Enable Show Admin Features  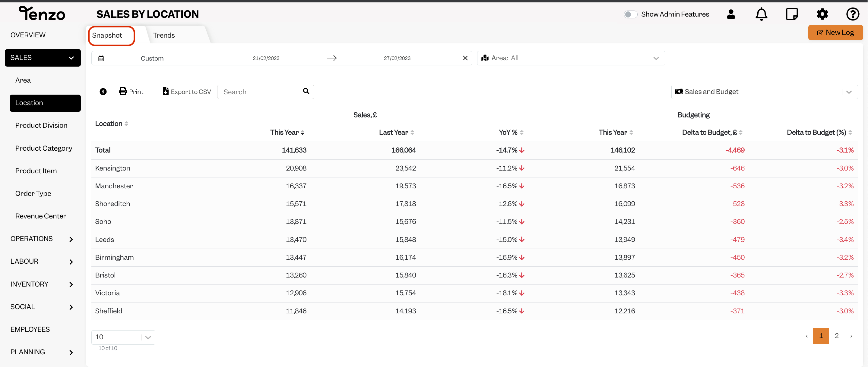point(630,14)
